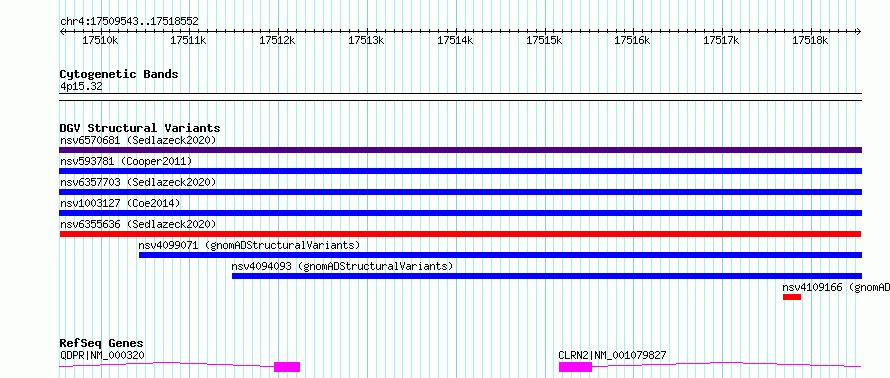The width and height of the screenshot is (890, 378).
Task: Click the left arrowhead of the coordinate ruler
Action: coord(62,32)
